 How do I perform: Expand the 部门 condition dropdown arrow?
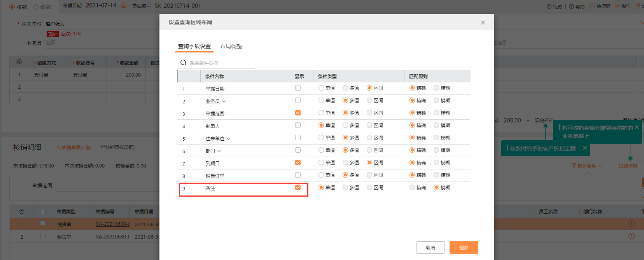tap(219, 151)
